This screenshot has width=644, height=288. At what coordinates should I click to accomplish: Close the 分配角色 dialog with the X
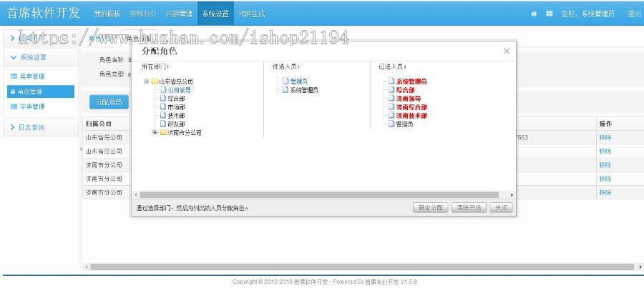pos(507,51)
